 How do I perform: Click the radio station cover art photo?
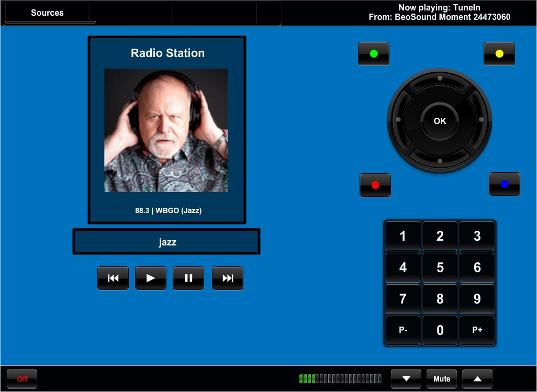pos(166,130)
